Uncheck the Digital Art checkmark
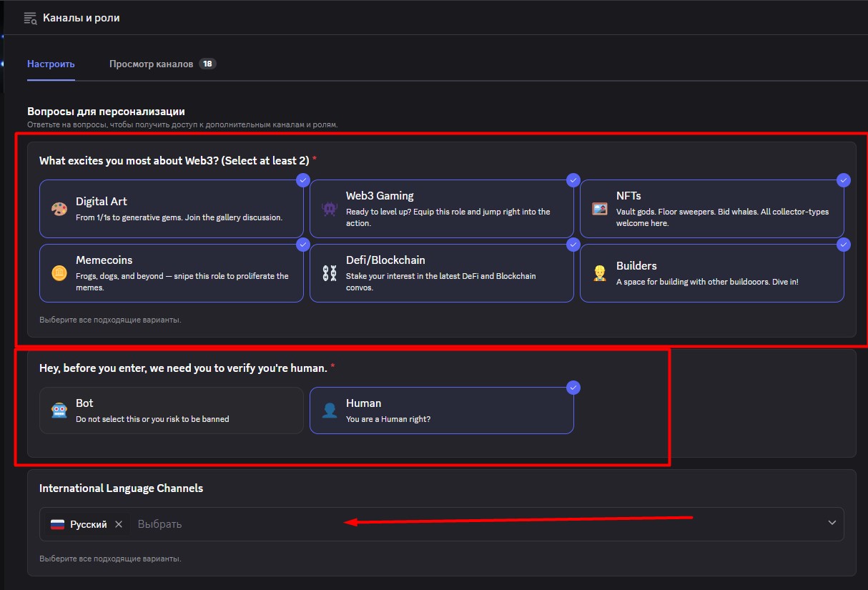 pos(302,180)
